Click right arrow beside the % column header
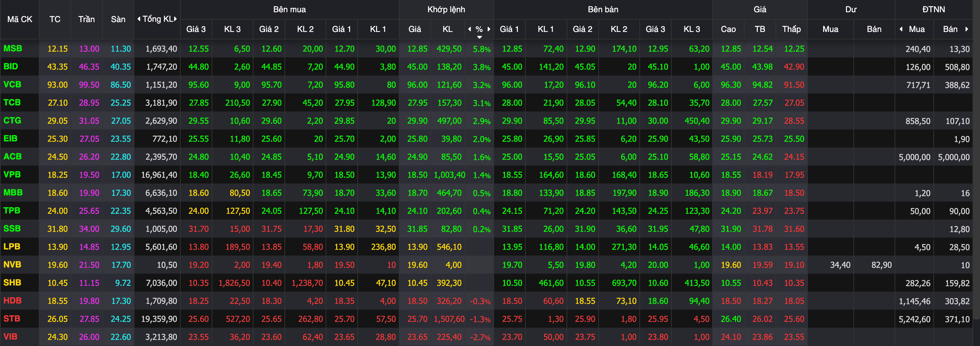Image resolution: width=980 pixels, height=346 pixels. pos(489,29)
